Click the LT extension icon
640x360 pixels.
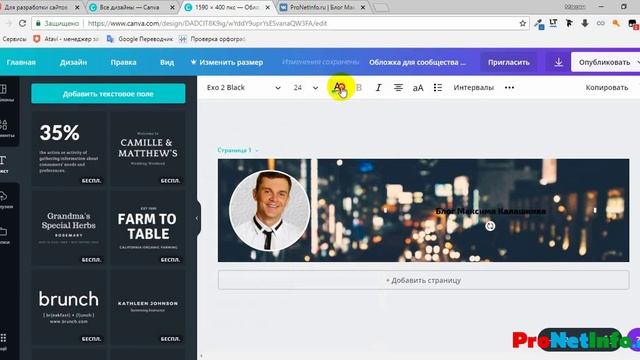point(553,23)
